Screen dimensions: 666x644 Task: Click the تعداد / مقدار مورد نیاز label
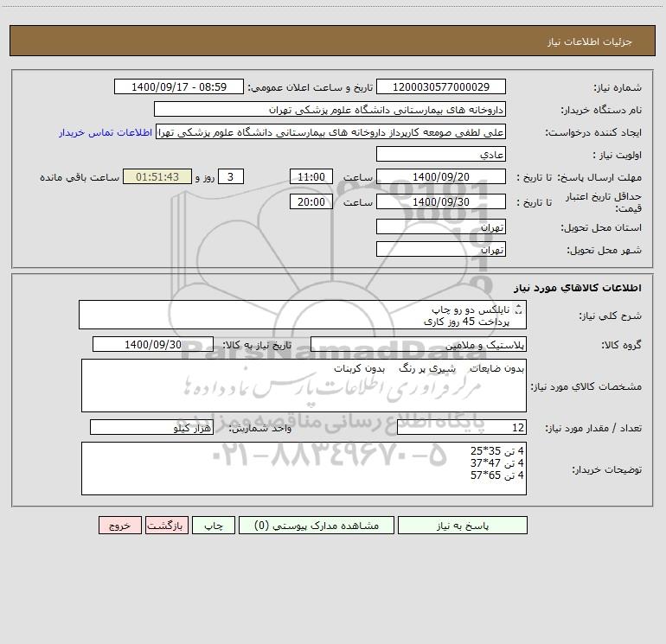pos(593,428)
